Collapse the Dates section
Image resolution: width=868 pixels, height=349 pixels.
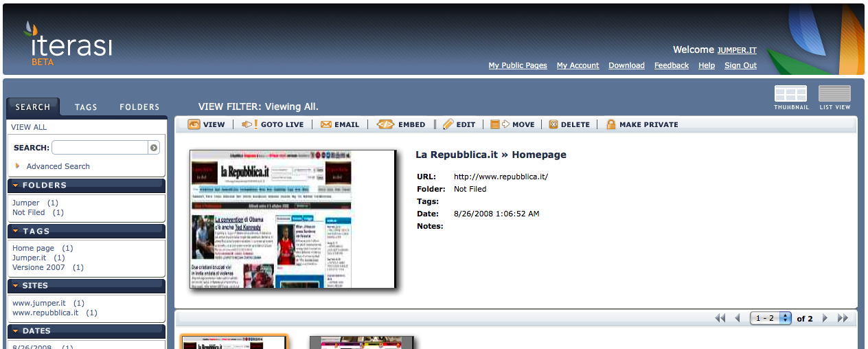[15, 330]
